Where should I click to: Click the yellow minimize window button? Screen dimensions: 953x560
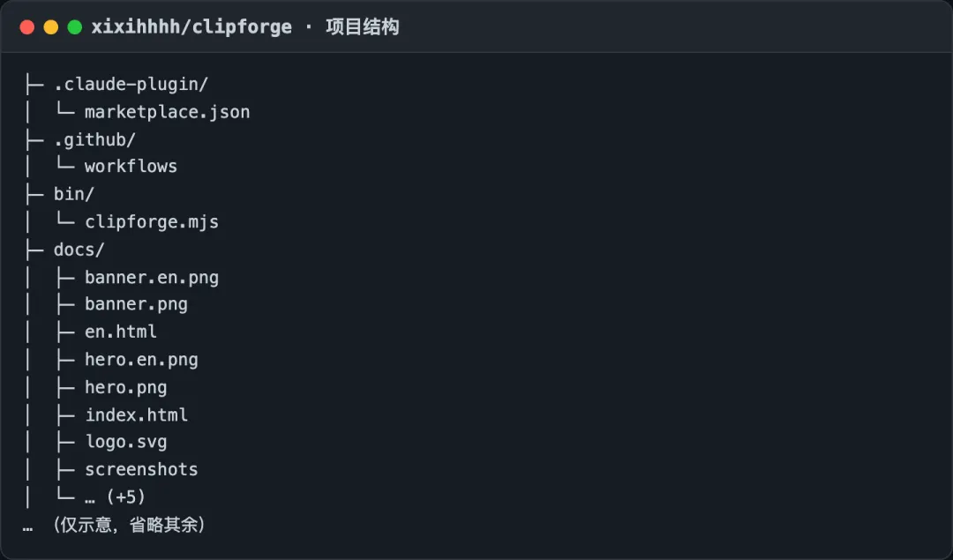51,27
